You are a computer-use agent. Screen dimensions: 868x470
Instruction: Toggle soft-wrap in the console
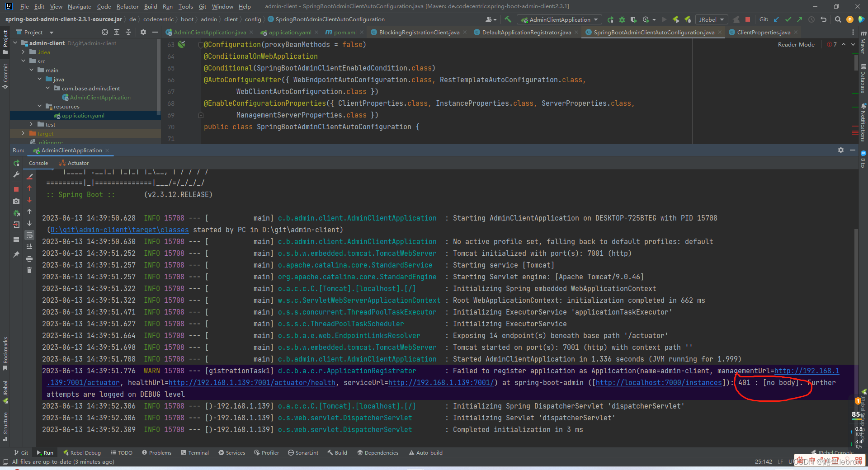pyautogui.click(x=29, y=235)
